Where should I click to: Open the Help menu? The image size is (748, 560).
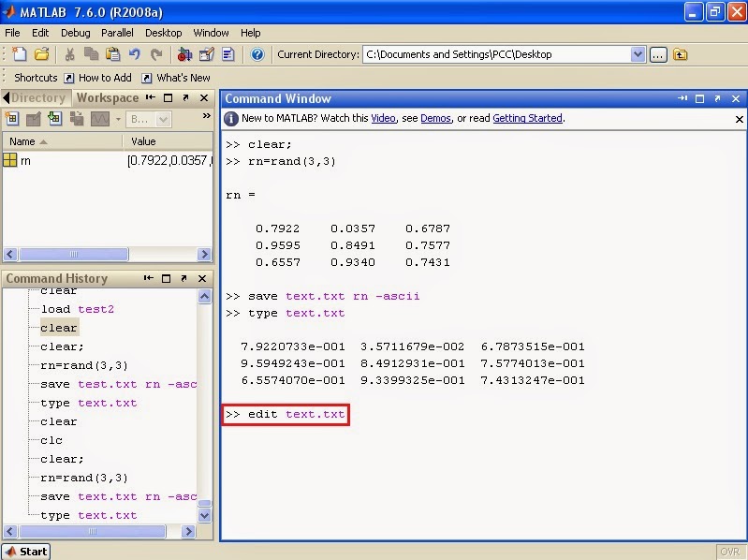tap(251, 33)
